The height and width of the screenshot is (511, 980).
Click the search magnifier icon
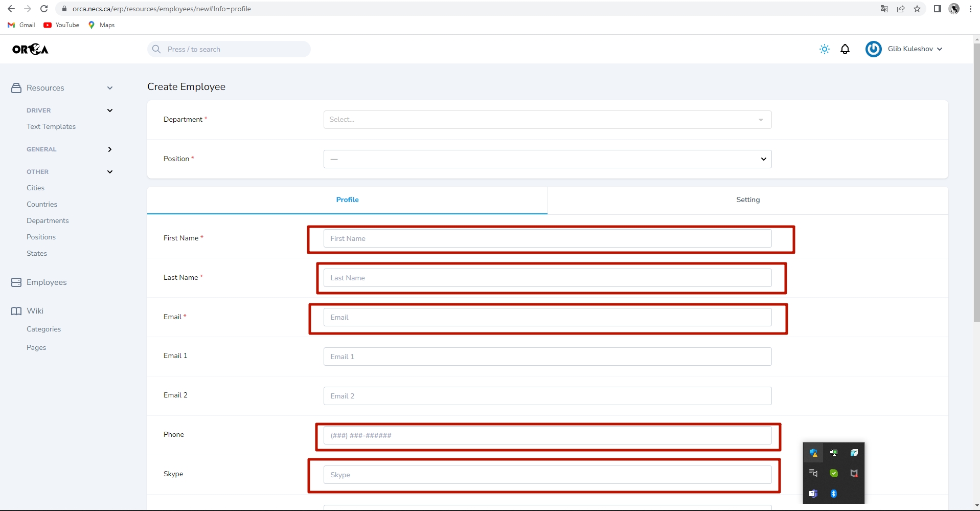click(x=156, y=49)
